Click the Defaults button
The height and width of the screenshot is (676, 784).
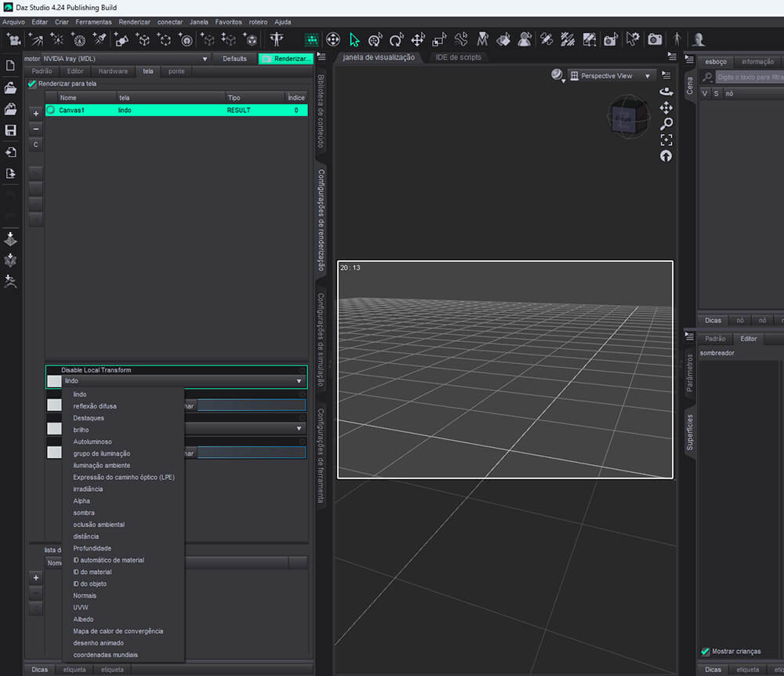234,59
